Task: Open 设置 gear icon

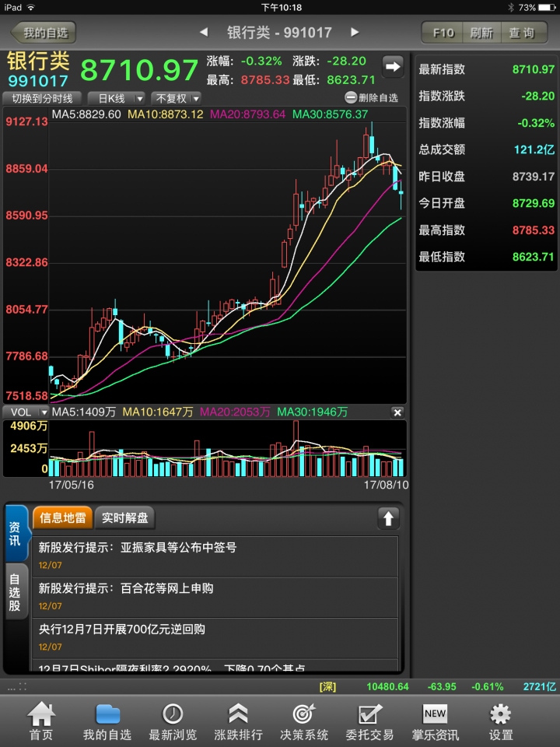Action: pyautogui.click(x=500, y=721)
